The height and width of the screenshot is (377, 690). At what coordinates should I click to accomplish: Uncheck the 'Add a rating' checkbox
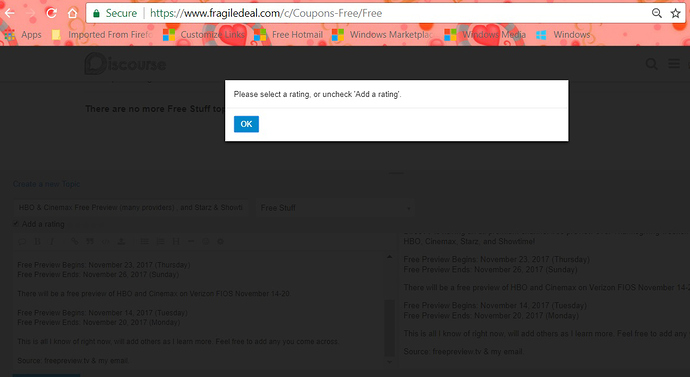[16, 223]
